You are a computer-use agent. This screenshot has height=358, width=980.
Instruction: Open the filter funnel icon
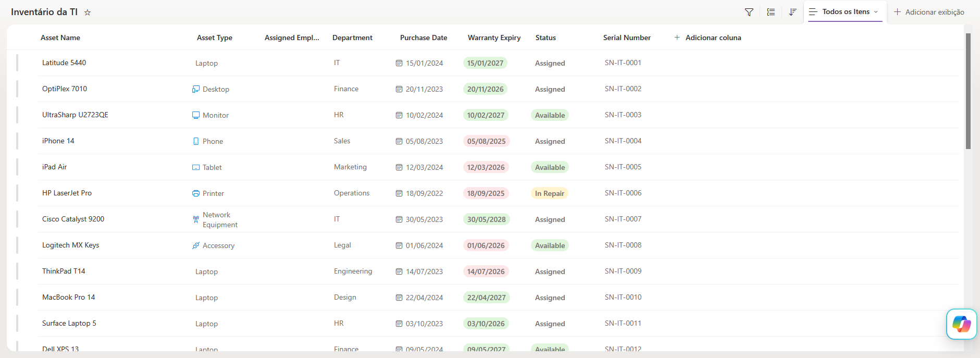pos(749,12)
